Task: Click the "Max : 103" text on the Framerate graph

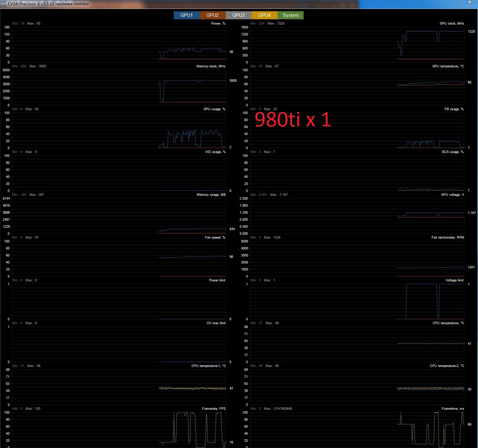Action: pyautogui.click(x=33, y=409)
